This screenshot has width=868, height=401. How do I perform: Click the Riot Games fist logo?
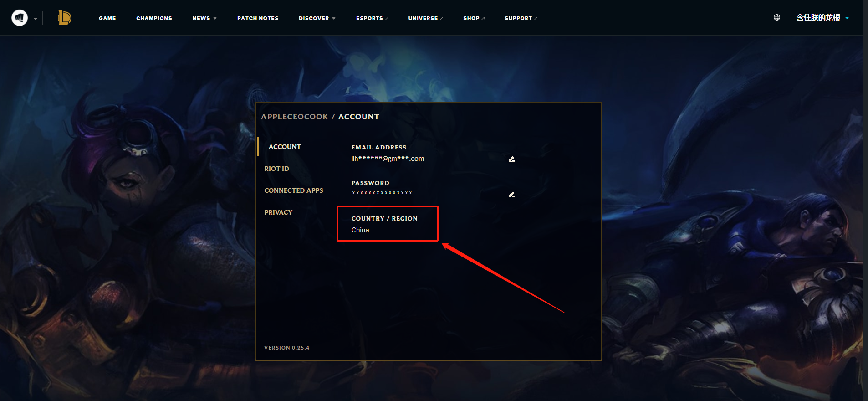coord(20,18)
